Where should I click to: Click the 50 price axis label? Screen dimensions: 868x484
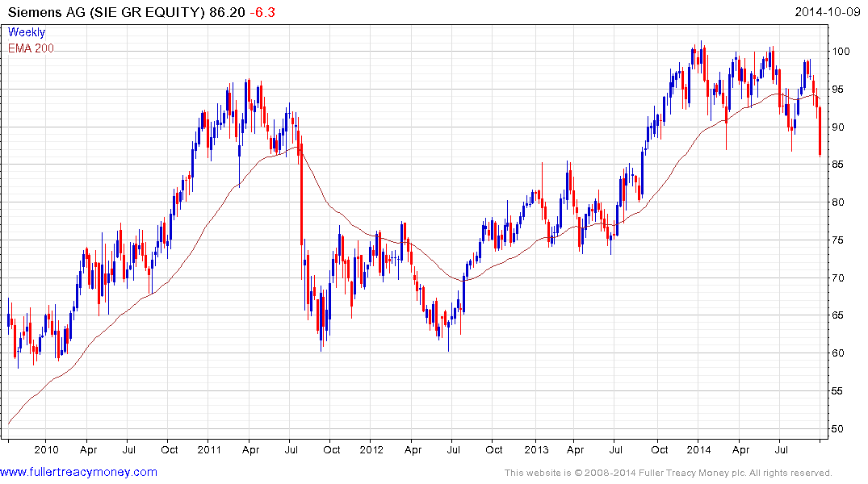839,428
